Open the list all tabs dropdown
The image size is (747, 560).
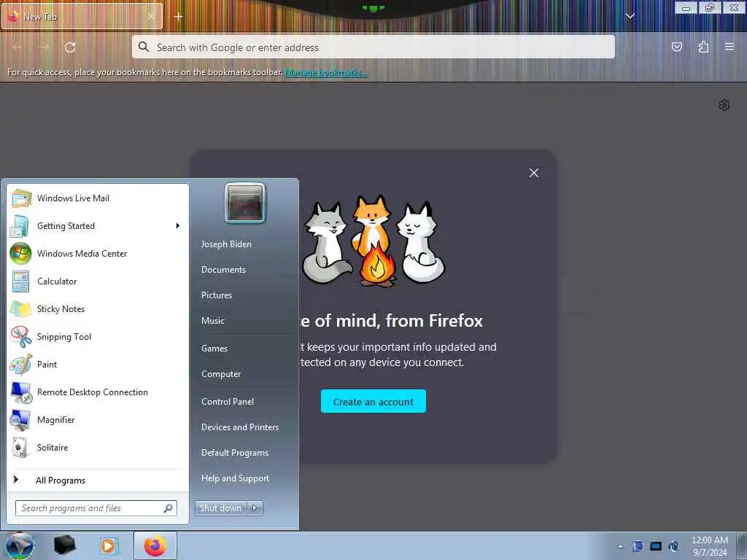pyautogui.click(x=630, y=16)
